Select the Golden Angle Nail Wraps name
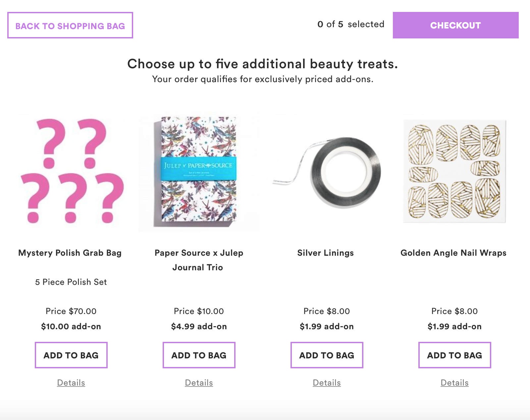Viewport: 530px width, 420px height. pyautogui.click(x=453, y=253)
